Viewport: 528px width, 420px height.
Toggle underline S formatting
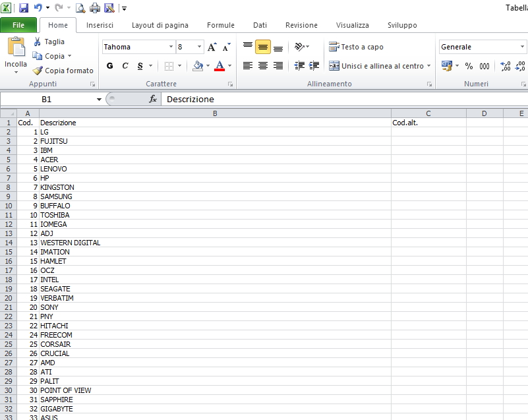coord(140,66)
